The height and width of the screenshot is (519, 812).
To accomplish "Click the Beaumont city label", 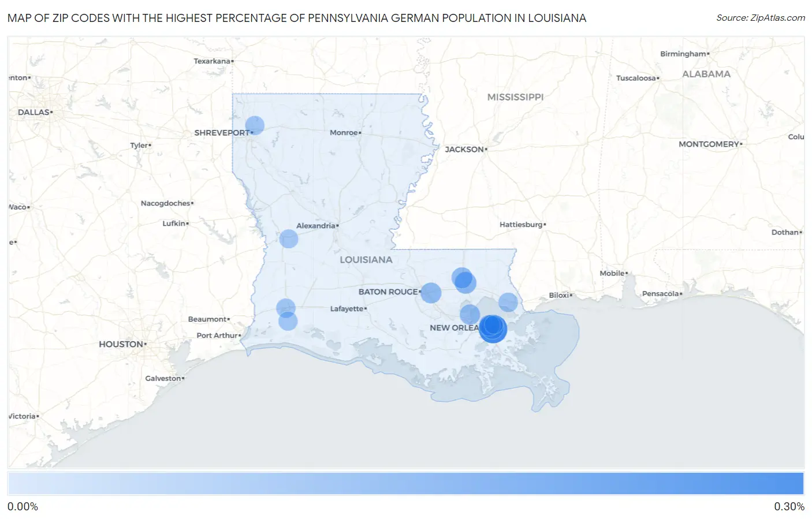I will pyautogui.click(x=207, y=319).
